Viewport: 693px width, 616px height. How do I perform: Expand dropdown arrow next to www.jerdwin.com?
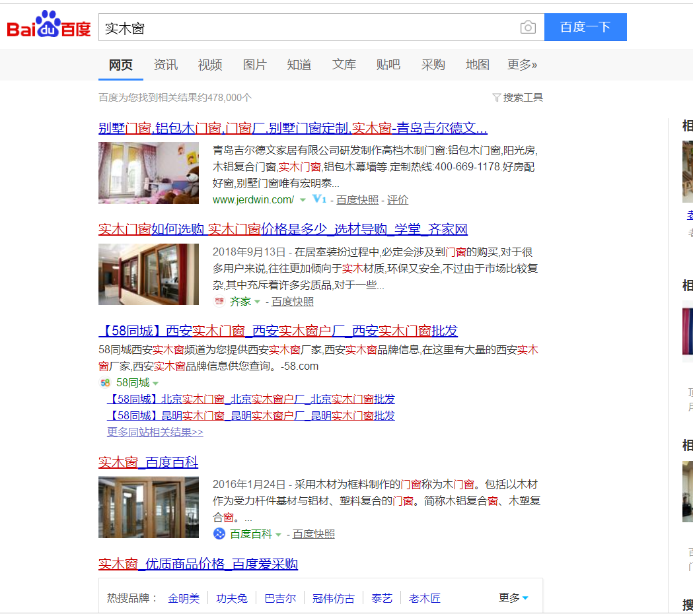303,200
